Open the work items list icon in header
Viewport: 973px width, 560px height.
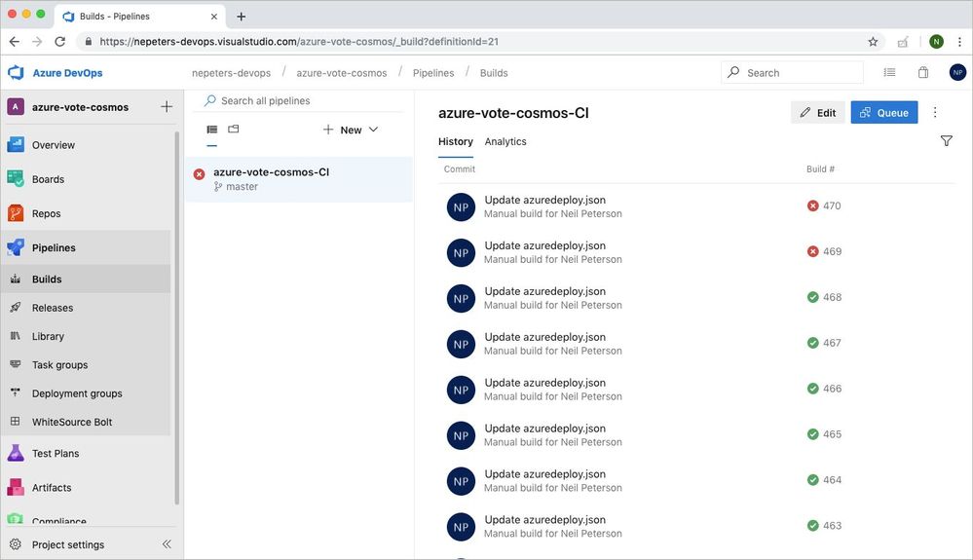889,73
